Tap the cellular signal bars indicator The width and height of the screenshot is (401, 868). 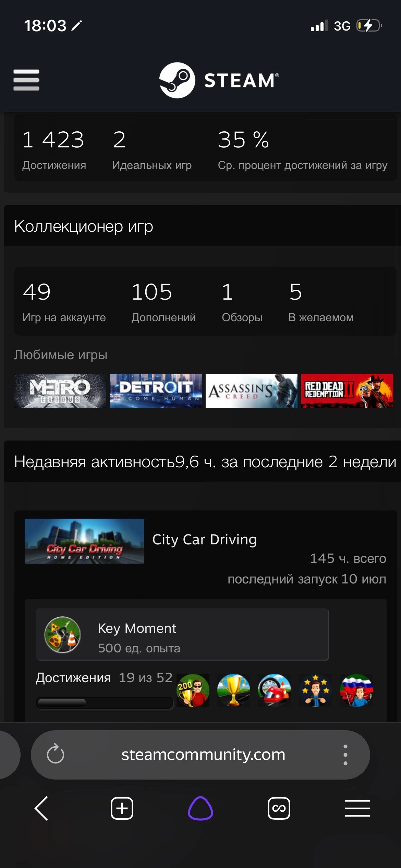coord(319,26)
